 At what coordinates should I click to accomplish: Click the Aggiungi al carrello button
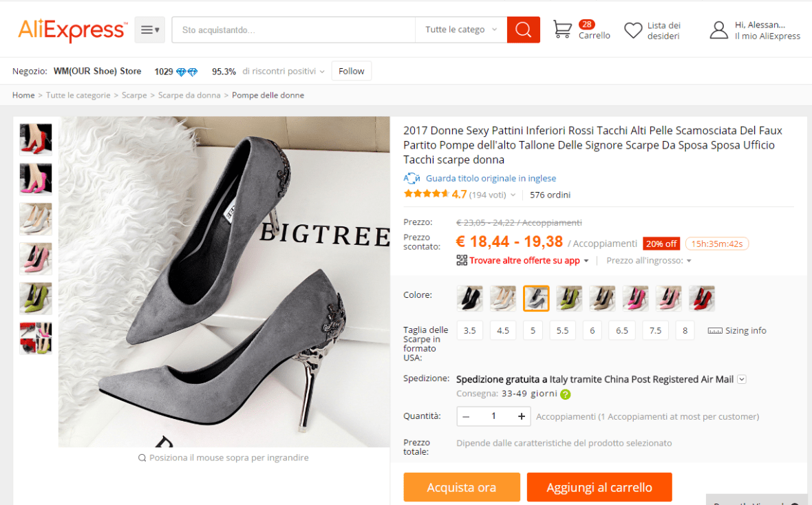[x=599, y=487]
